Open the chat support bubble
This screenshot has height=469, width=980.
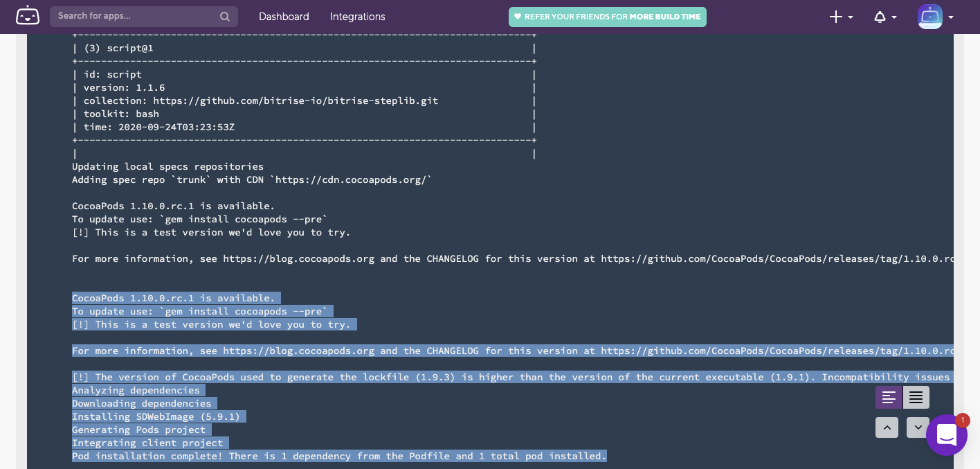point(946,435)
